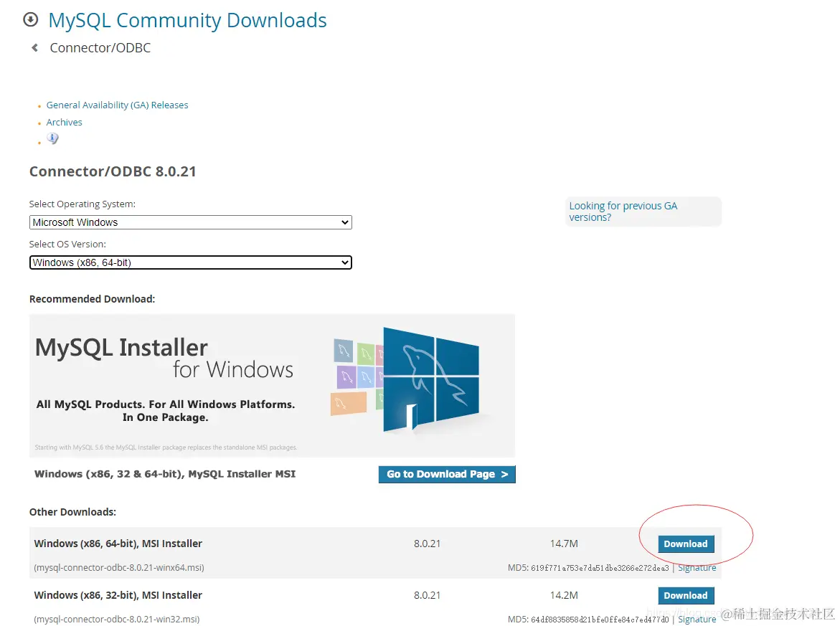
Task: Open the Select OS Version dropdown
Action: click(191, 262)
